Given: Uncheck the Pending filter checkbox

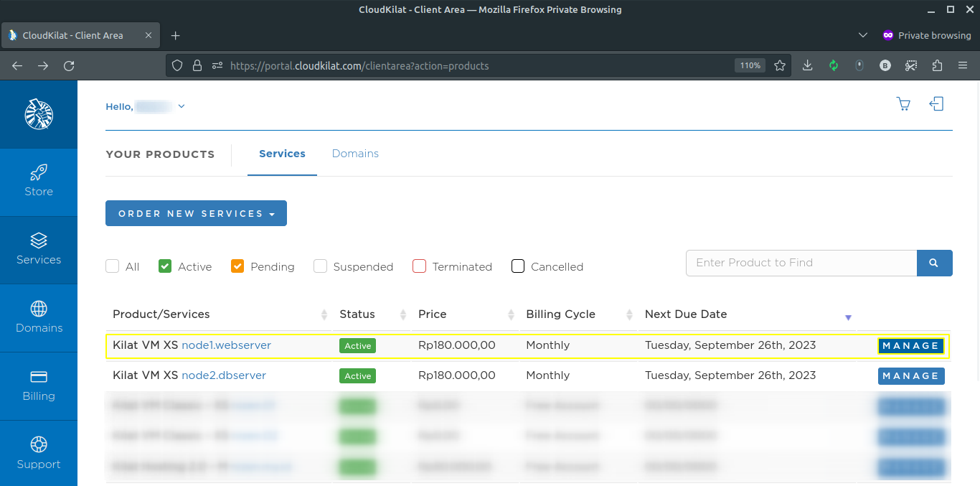Looking at the screenshot, I should click(237, 266).
